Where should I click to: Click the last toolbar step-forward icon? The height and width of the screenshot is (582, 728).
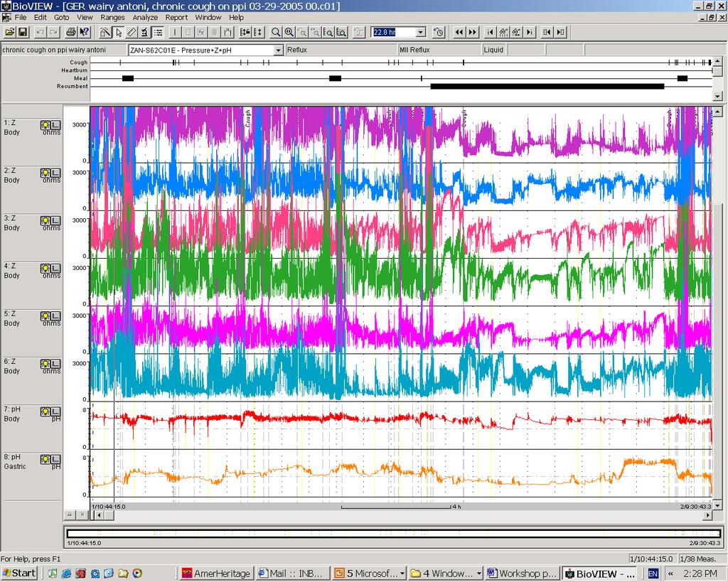[560, 32]
